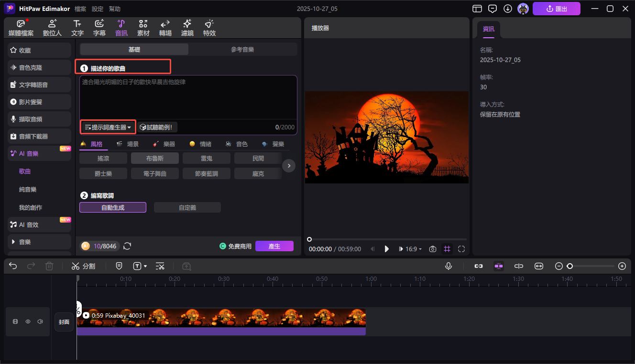Click the song description text field
Screen dimensions: 635x364
(188, 98)
